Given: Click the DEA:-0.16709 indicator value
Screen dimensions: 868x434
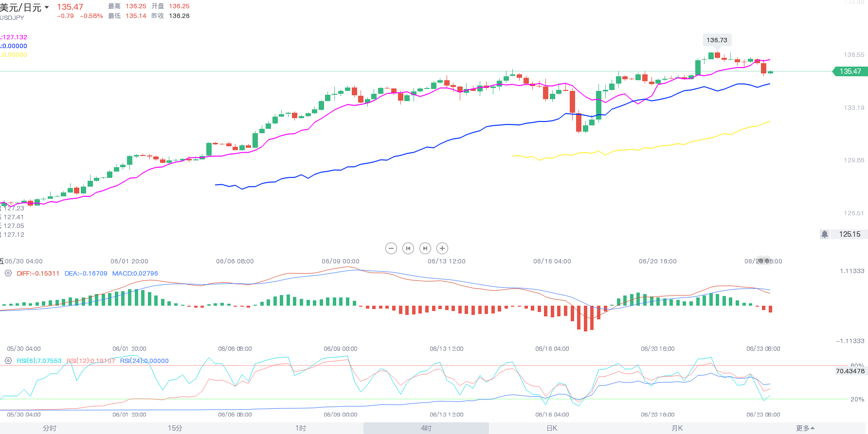Looking at the screenshot, I should click(86, 274).
